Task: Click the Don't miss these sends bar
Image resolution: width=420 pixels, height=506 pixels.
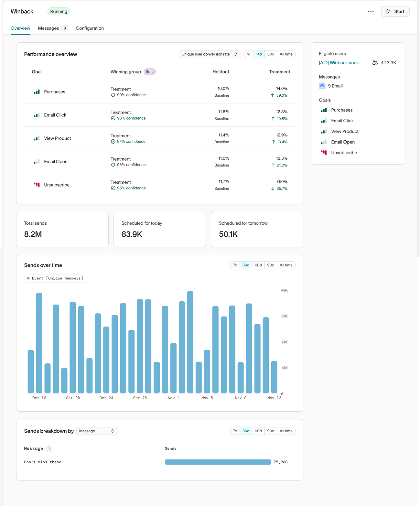Action: pyautogui.click(x=218, y=462)
